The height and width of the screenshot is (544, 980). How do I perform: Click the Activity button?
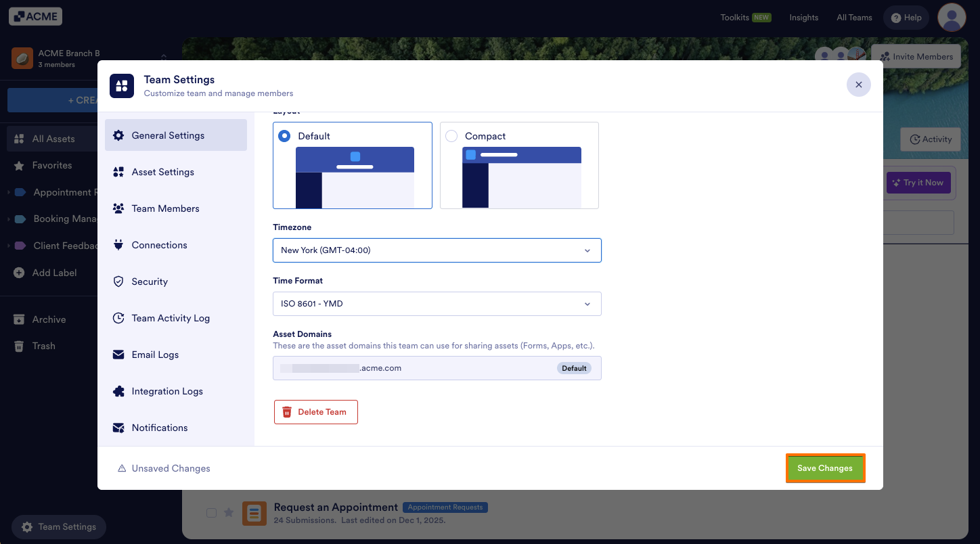tap(931, 139)
